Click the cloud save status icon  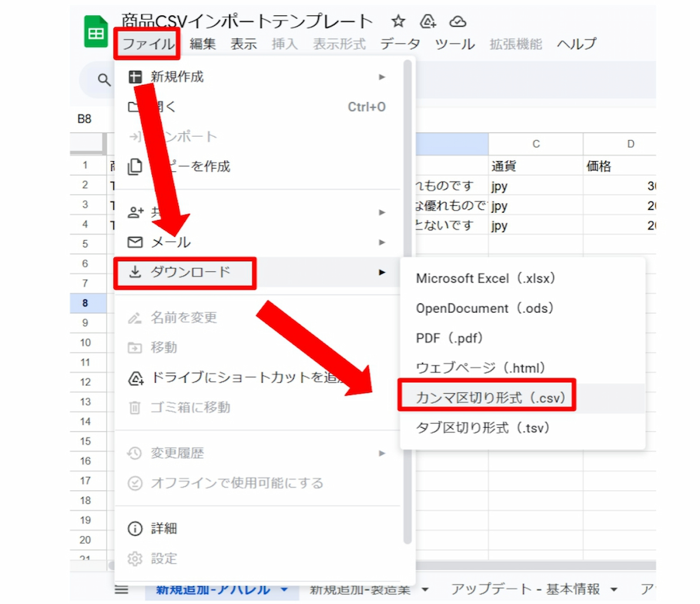point(457,21)
